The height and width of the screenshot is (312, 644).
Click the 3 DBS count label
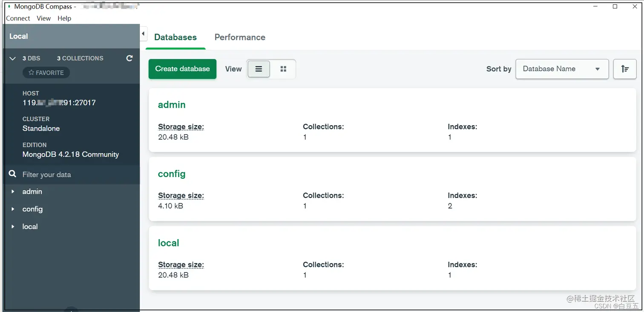(x=32, y=58)
